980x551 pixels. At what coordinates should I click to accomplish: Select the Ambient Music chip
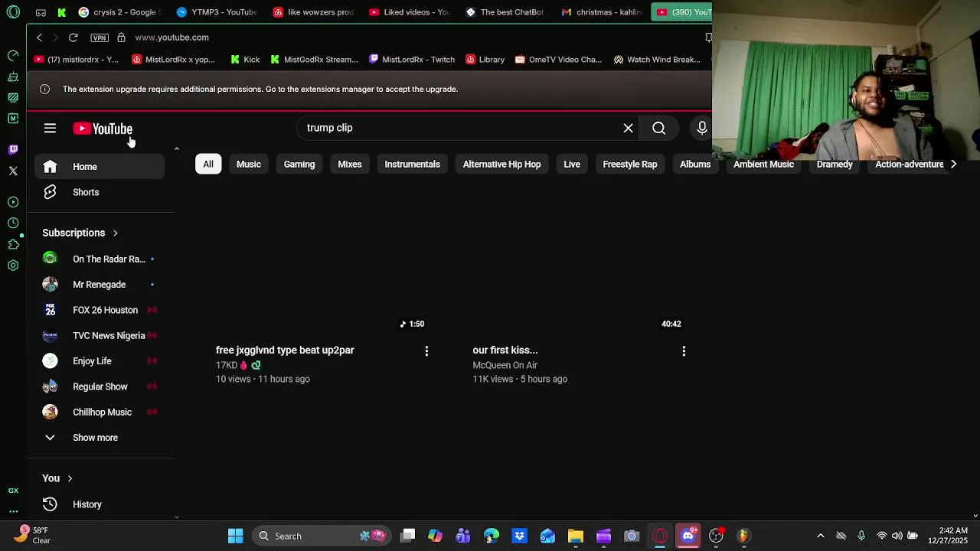763,164
